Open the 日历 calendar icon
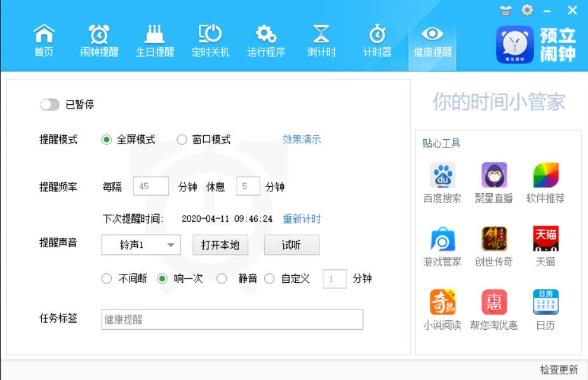Screen dimensions: 588x380 click(x=545, y=302)
